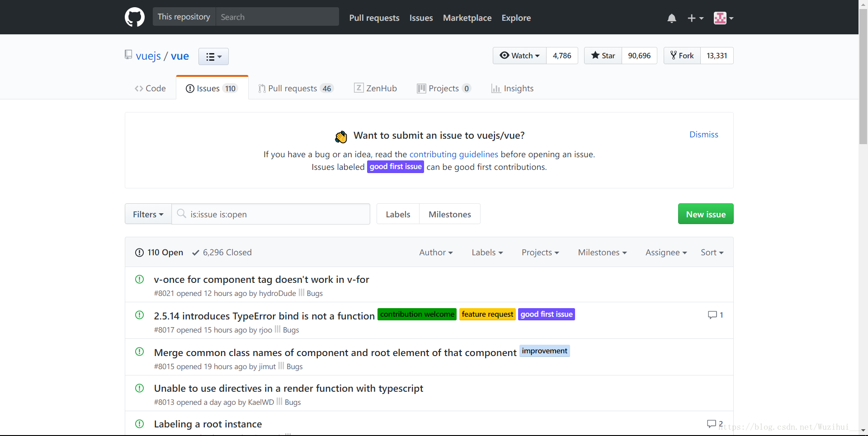
Task: Open Explore in top navigation
Action: [516, 18]
